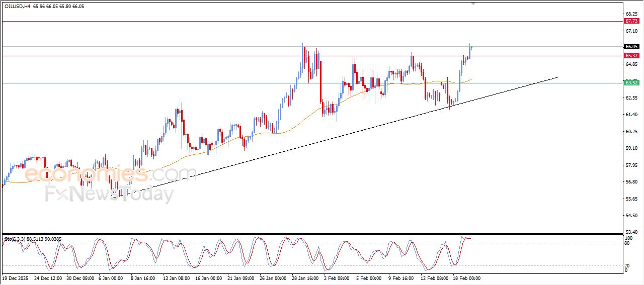This screenshot has height=285, width=644.
Task: Click the 30 Dec 08:00 time label
Action: [80, 277]
